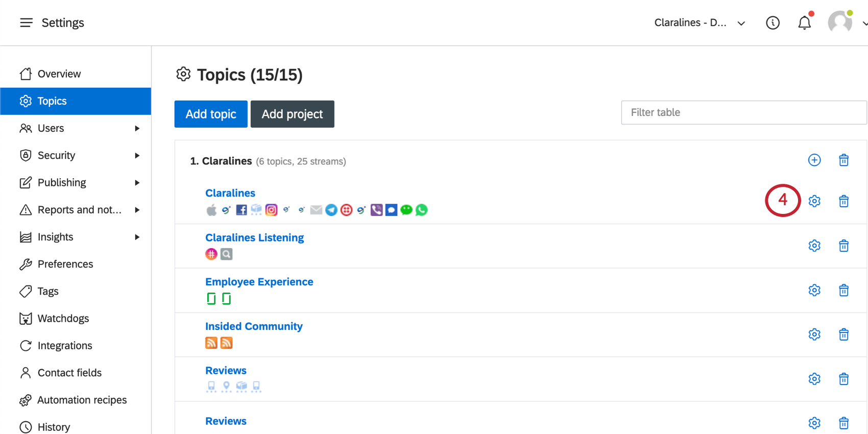Go to Overview in the sidebar
The width and height of the screenshot is (868, 434).
tap(76, 74)
